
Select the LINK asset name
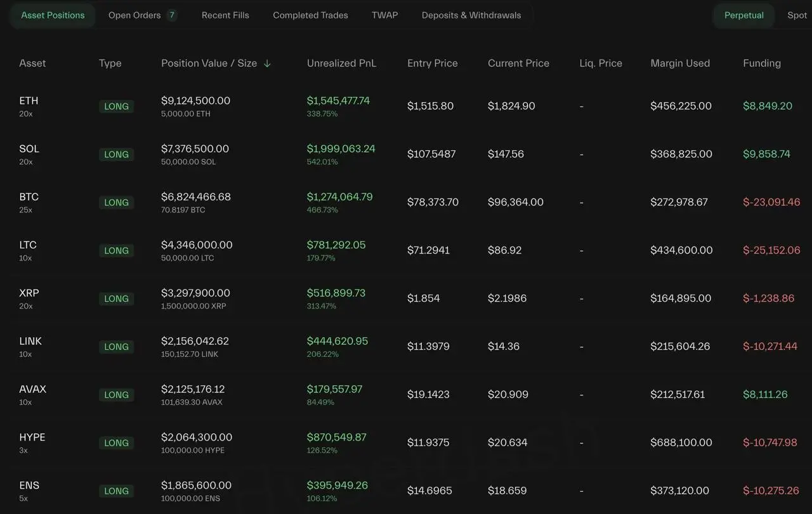tap(30, 342)
